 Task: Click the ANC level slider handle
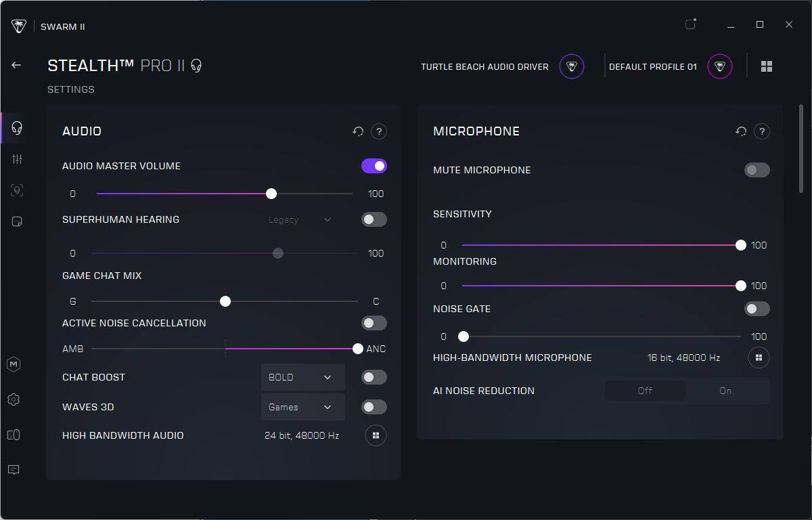[x=358, y=349]
